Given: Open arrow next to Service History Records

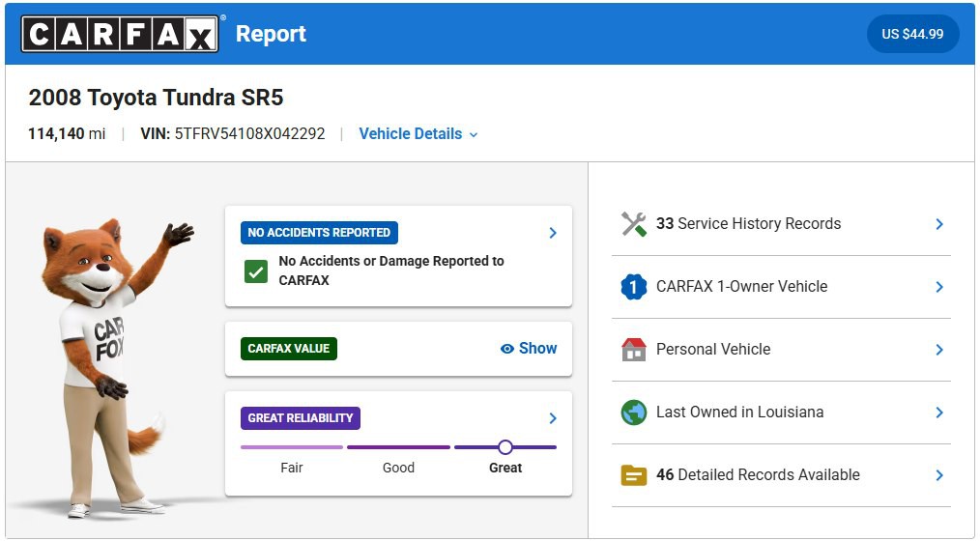Looking at the screenshot, I should 938,224.
